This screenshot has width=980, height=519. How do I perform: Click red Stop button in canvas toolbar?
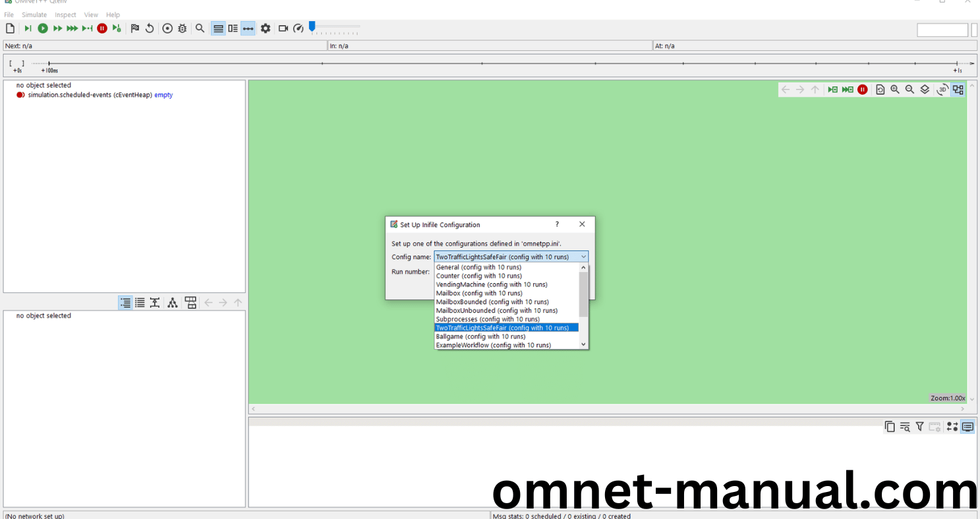tap(863, 90)
